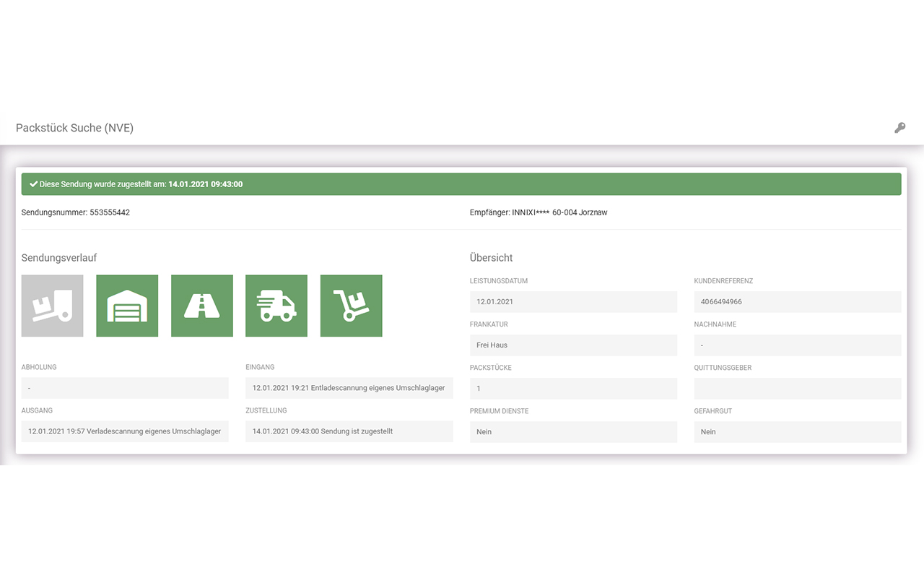Click the green road transit icon
The width and height of the screenshot is (924, 578).
(202, 306)
